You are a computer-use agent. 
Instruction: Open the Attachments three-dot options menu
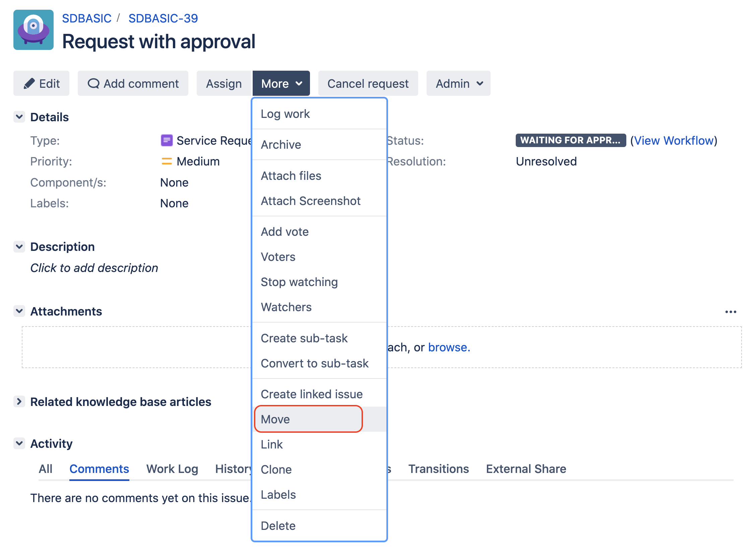click(730, 312)
